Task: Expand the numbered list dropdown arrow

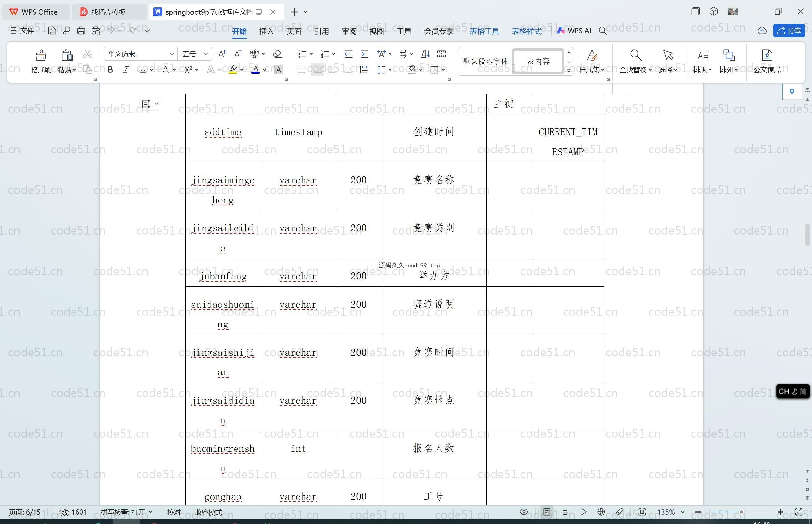Action: pos(333,54)
